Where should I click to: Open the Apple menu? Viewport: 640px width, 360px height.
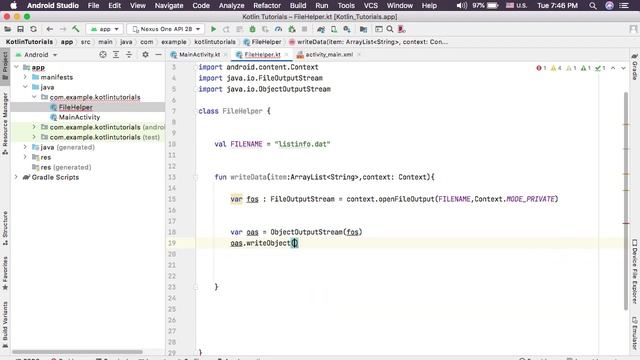pos(13,5)
